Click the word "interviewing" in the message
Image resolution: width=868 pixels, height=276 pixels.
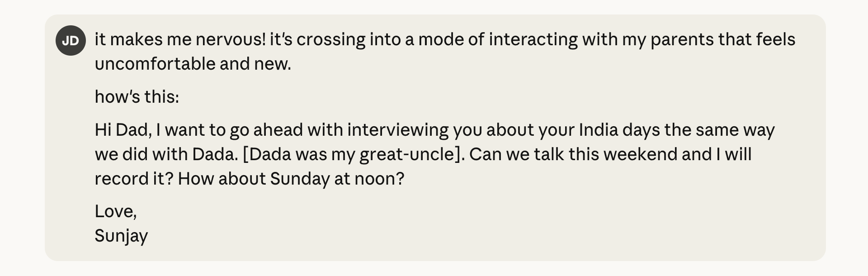click(397, 130)
